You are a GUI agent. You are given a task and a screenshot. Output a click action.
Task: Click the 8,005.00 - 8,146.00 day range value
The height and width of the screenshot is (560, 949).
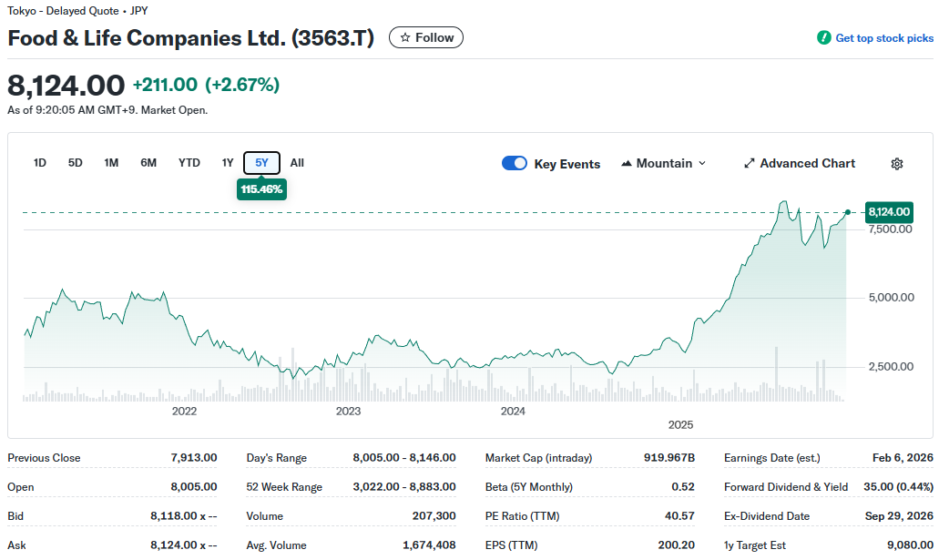[x=404, y=458]
